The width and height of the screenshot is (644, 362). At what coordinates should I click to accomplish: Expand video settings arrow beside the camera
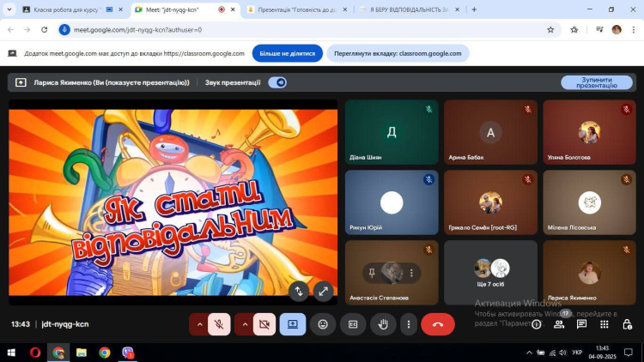pos(244,324)
